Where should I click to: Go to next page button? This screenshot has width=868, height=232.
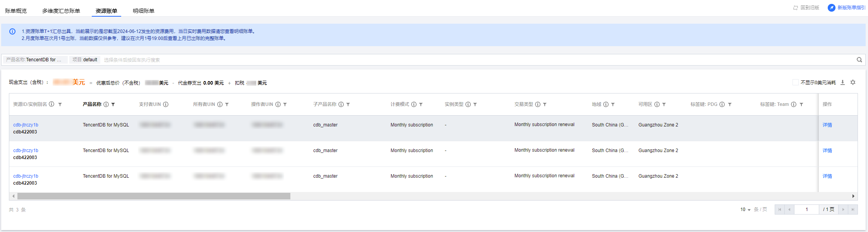843,209
